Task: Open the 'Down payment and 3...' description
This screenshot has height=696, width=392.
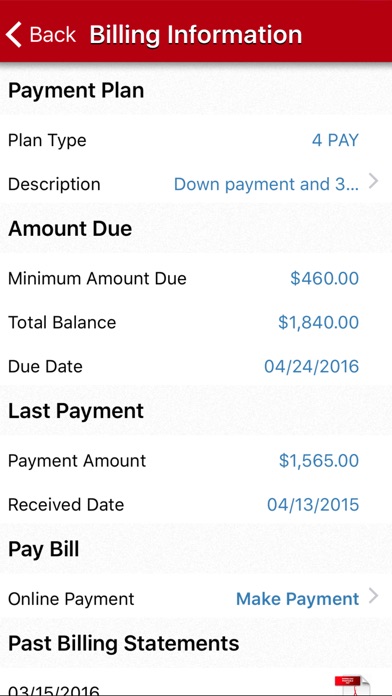Action: tap(266, 184)
